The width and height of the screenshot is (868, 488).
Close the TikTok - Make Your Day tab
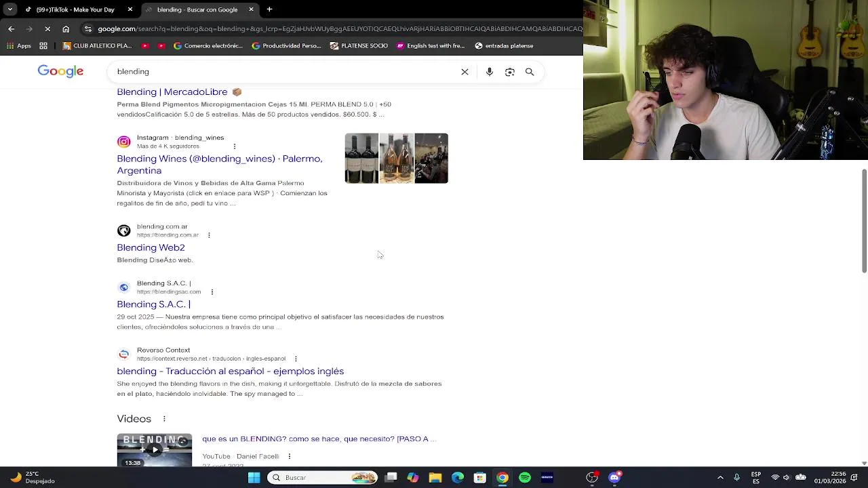(x=130, y=9)
